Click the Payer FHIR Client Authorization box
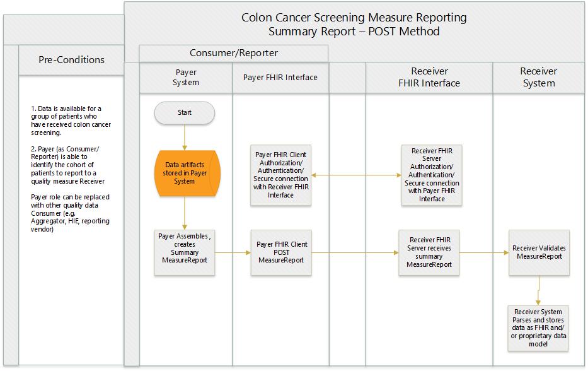588x371 pixels. click(280, 174)
